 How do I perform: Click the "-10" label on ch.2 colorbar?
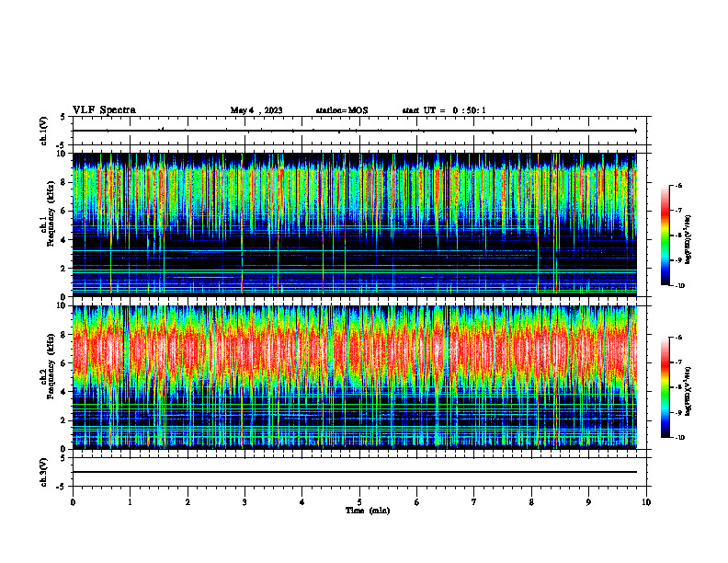(x=679, y=438)
